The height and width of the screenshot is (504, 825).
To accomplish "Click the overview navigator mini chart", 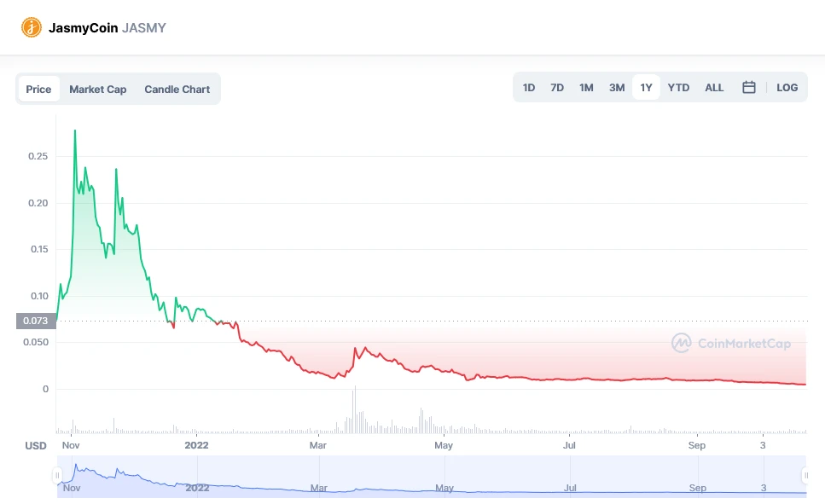I will (432, 477).
